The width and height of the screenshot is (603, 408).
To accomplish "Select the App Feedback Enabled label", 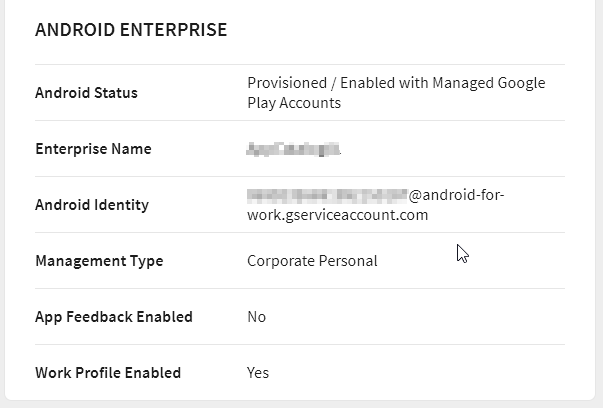I will 113,317.
